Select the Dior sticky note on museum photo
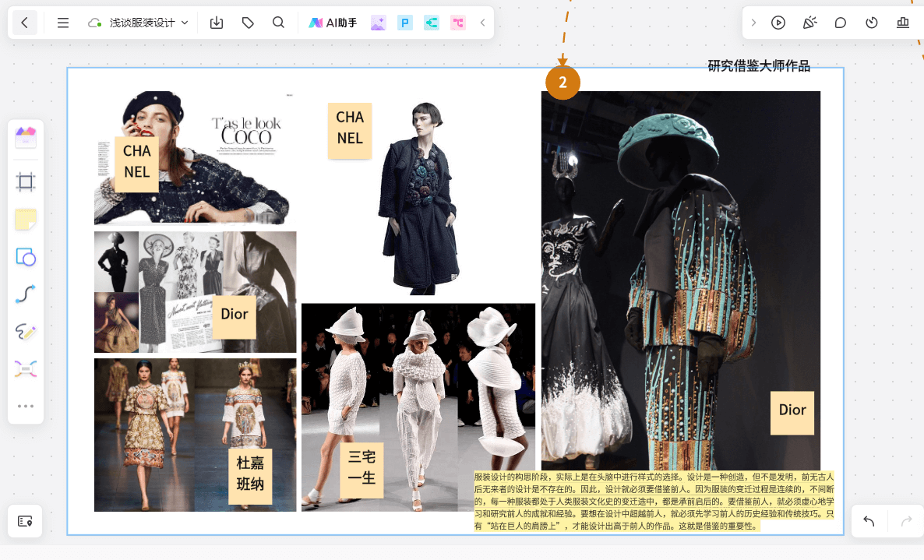This screenshot has width=924, height=560. (792, 413)
